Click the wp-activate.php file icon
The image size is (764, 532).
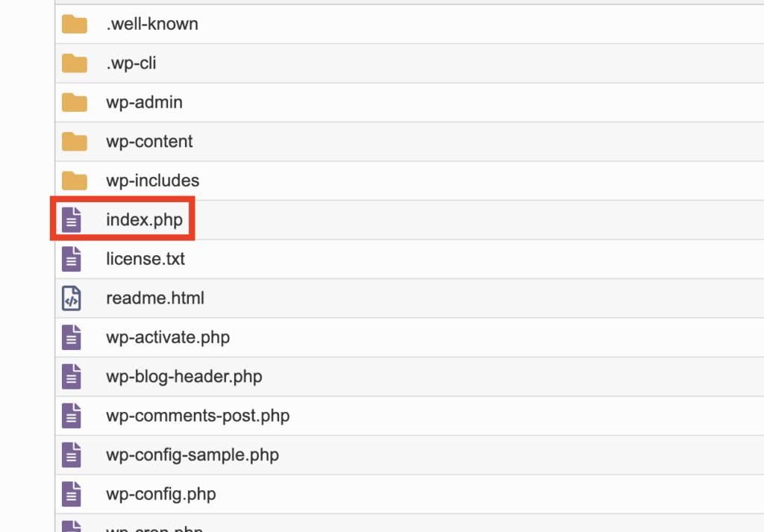[71, 337]
